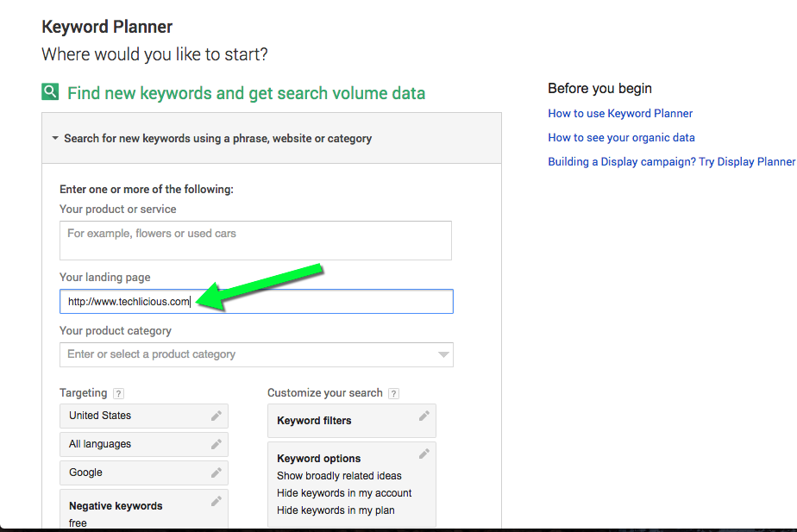Image resolution: width=797 pixels, height=532 pixels.
Task: Click the Enter or select a product category field
Action: 256,354
